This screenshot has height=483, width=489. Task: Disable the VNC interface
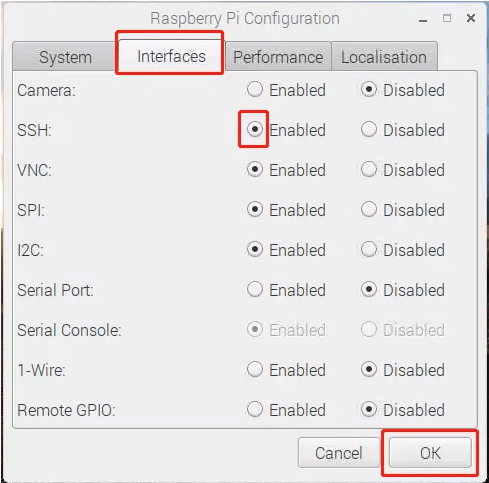coord(369,169)
